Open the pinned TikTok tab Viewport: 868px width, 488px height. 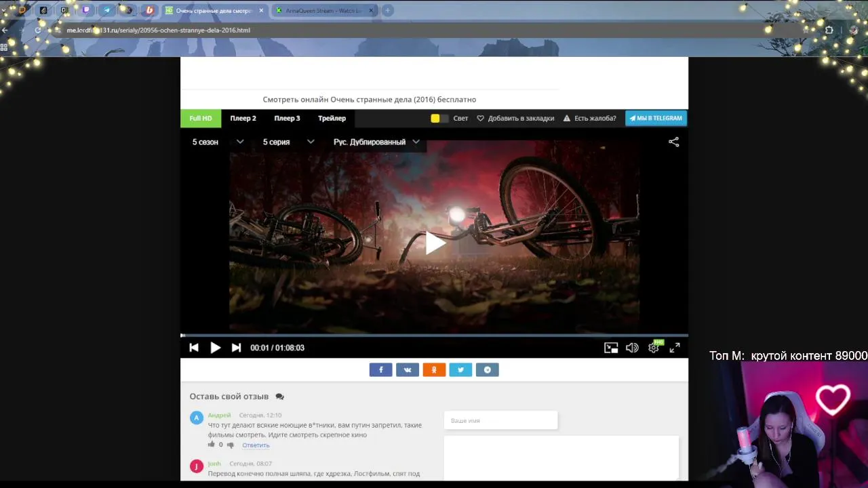point(43,10)
